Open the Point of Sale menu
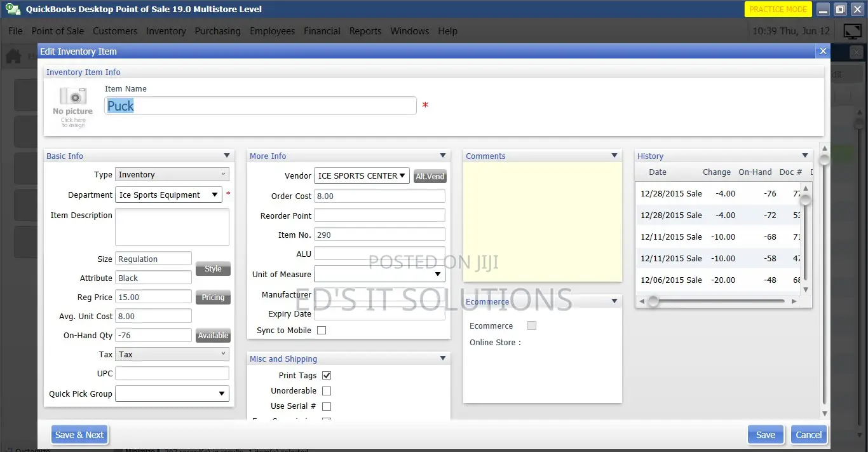Image resolution: width=868 pixels, height=452 pixels. tap(58, 31)
